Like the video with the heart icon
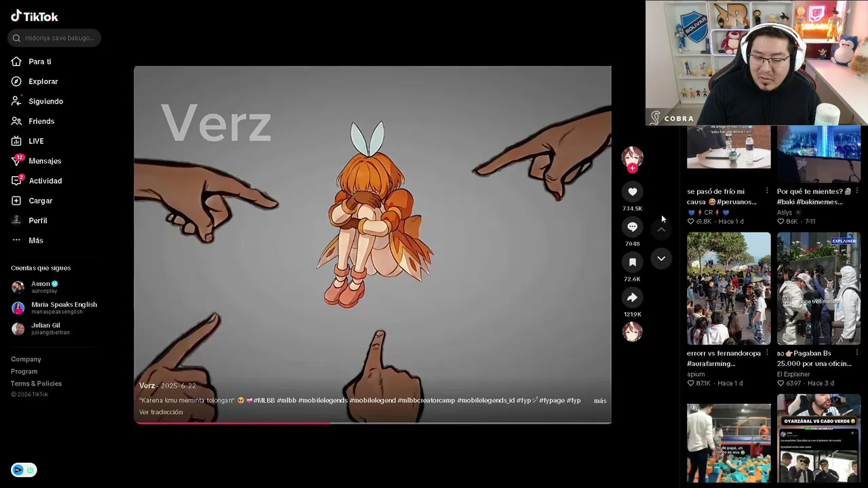 click(x=632, y=192)
